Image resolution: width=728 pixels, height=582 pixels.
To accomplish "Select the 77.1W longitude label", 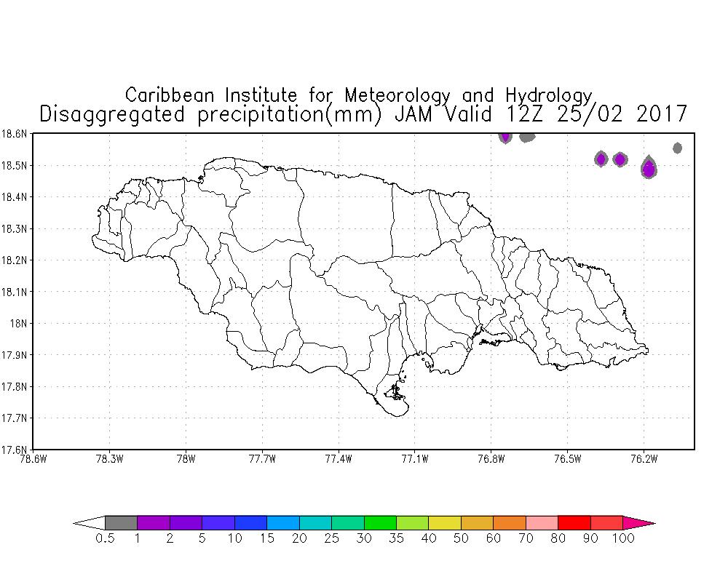I will (415, 459).
